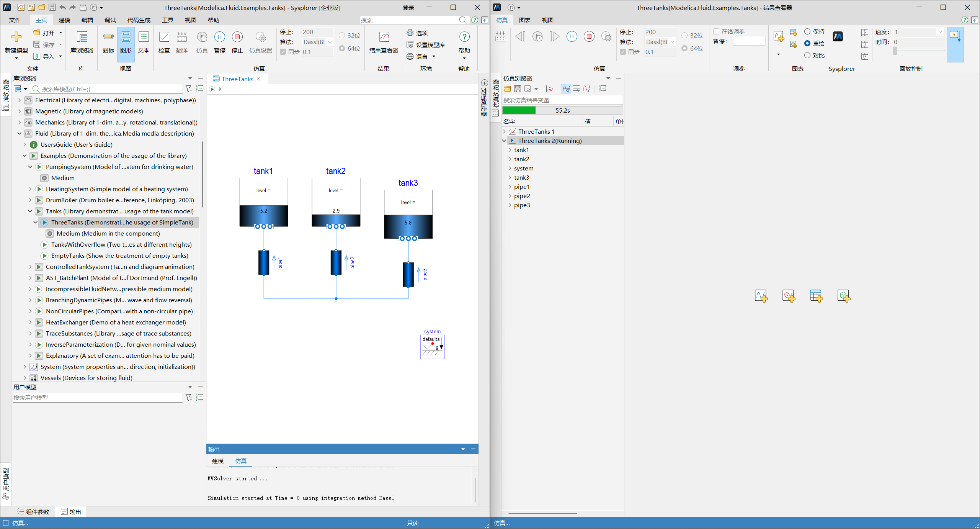Viewport: 980px width, 529px height.
Task: Click simulation progress bar at 55.2s
Action: (x=562, y=111)
